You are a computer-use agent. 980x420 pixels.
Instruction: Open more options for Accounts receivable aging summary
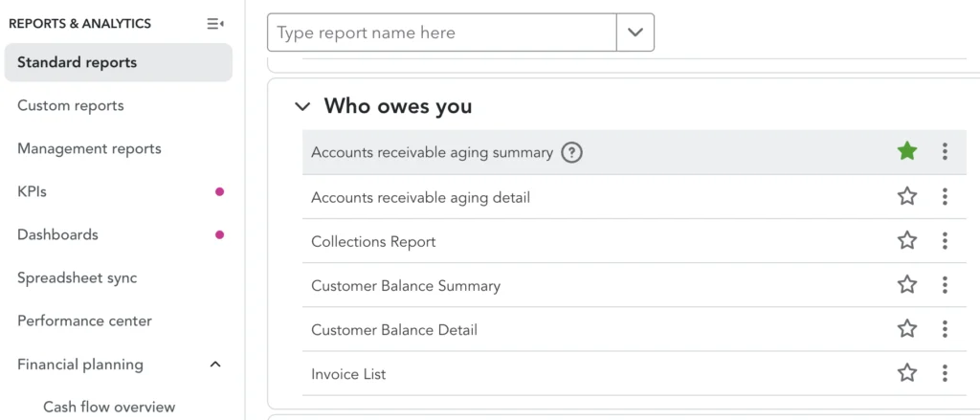[x=945, y=151]
